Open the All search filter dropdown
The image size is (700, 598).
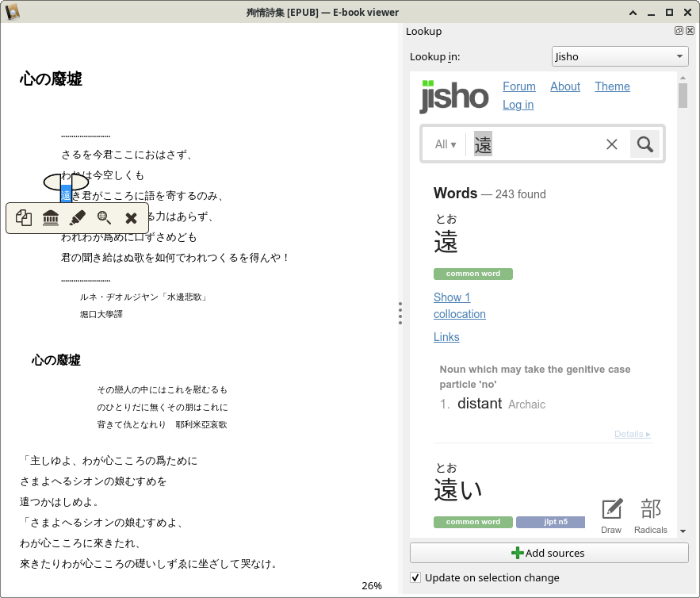click(x=445, y=144)
